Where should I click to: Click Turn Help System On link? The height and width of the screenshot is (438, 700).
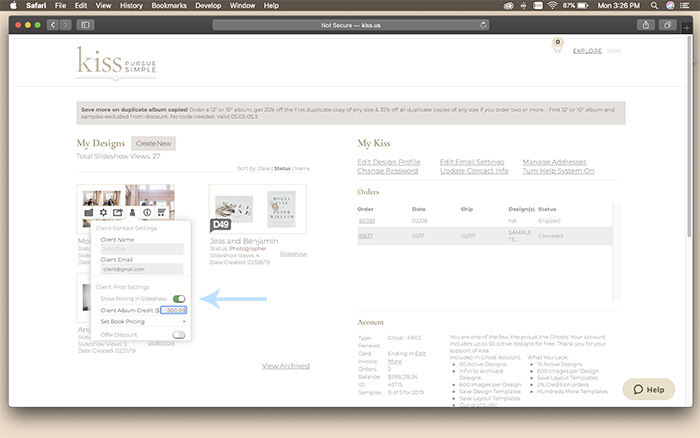[x=558, y=171]
